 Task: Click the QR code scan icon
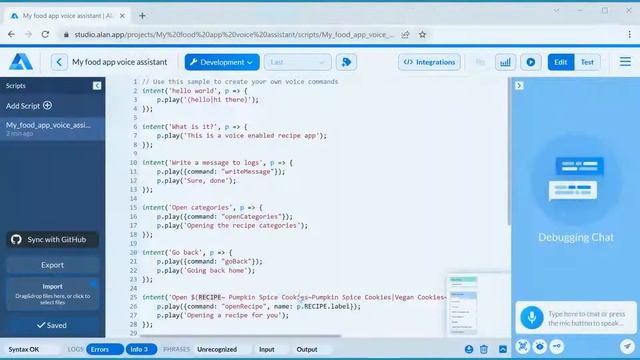(522, 347)
